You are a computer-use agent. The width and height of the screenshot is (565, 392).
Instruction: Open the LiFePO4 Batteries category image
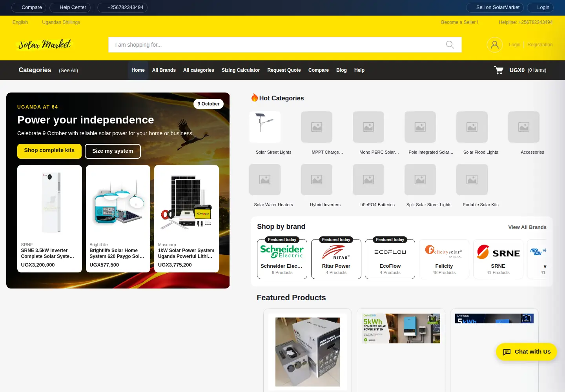(x=368, y=180)
